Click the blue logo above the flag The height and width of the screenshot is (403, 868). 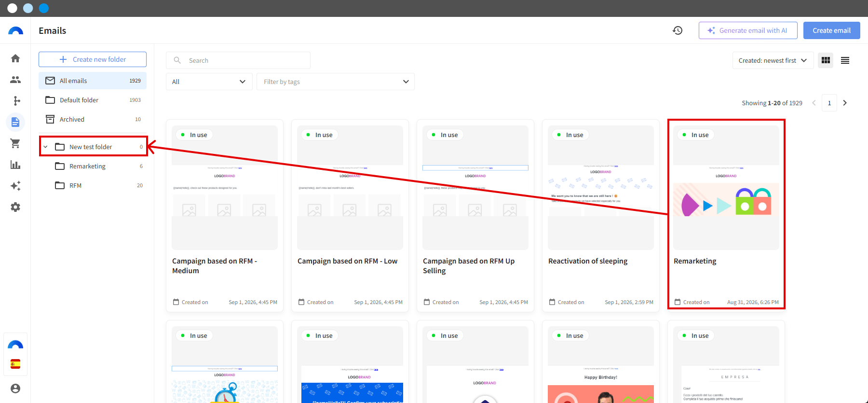point(15,345)
